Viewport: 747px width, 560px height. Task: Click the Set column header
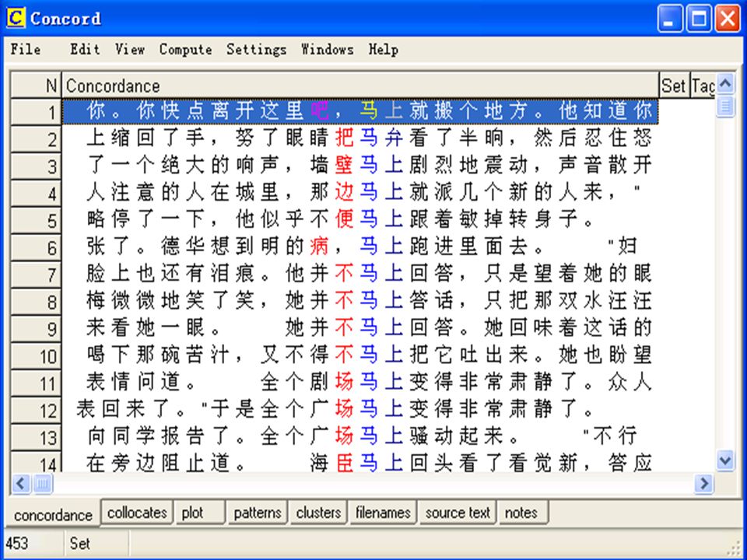(x=674, y=86)
